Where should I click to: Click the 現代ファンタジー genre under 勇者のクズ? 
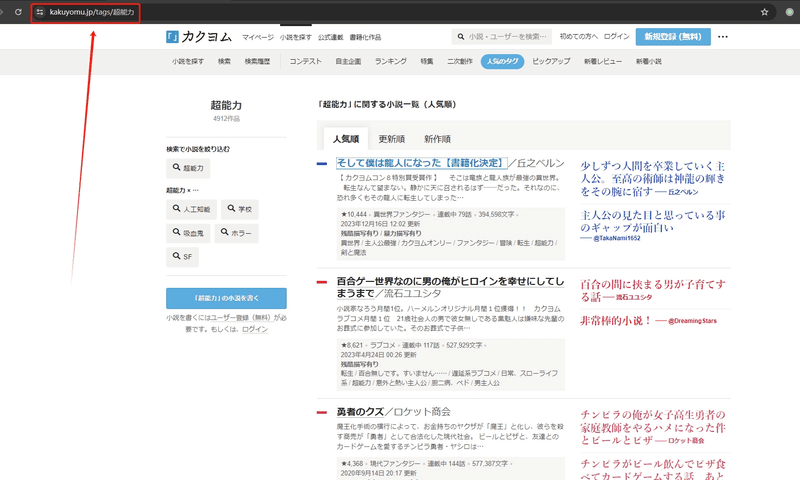pyautogui.click(x=395, y=464)
